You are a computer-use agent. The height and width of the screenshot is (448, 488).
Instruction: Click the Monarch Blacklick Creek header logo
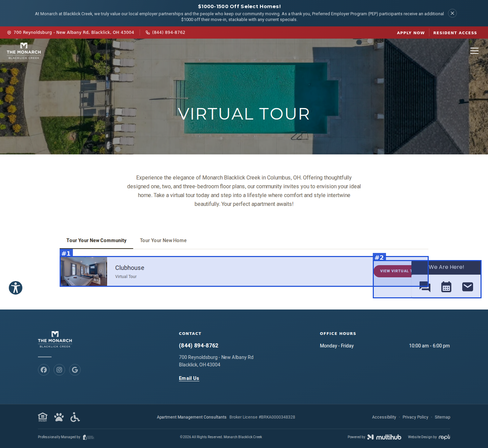pos(24,51)
